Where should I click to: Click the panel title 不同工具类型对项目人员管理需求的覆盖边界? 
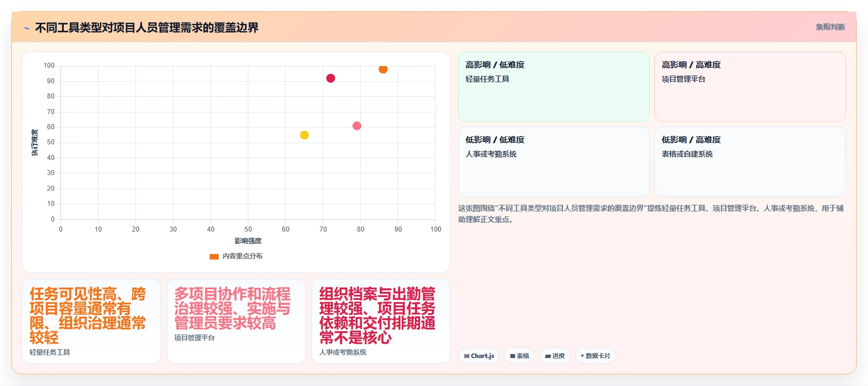pyautogui.click(x=147, y=27)
